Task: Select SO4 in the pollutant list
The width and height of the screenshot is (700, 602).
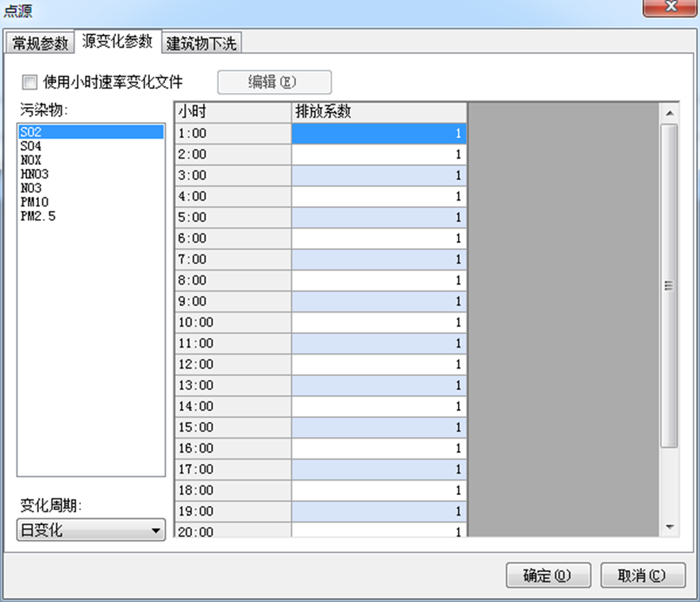Action: (x=32, y=147)
